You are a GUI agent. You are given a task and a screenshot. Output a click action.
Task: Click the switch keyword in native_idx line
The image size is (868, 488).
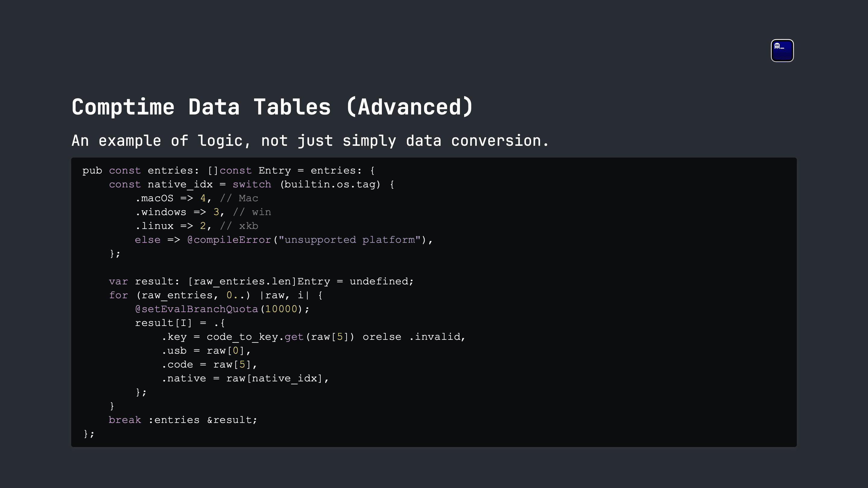[x=252, y=184]
